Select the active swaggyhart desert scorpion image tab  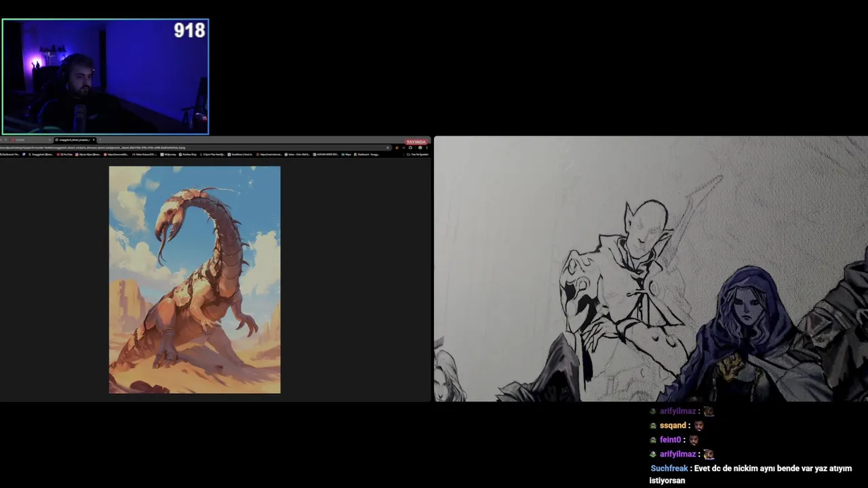(75, 140)
